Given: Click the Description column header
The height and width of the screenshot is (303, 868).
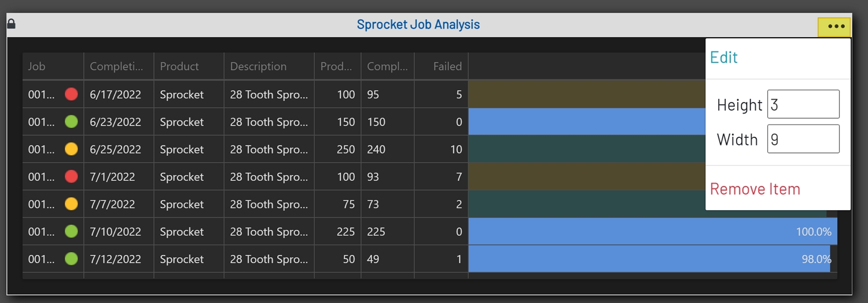Looking at the screenshot, I should [x=258, y=67].
